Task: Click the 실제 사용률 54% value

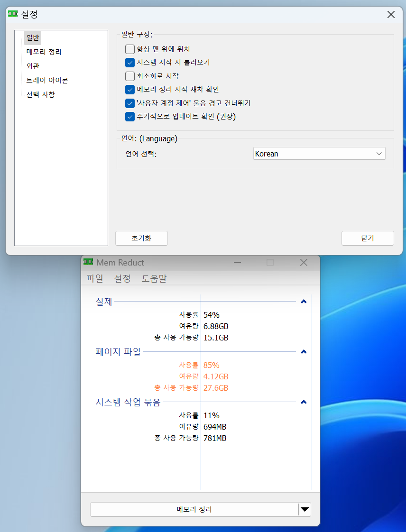Action: tap(212, 315)
